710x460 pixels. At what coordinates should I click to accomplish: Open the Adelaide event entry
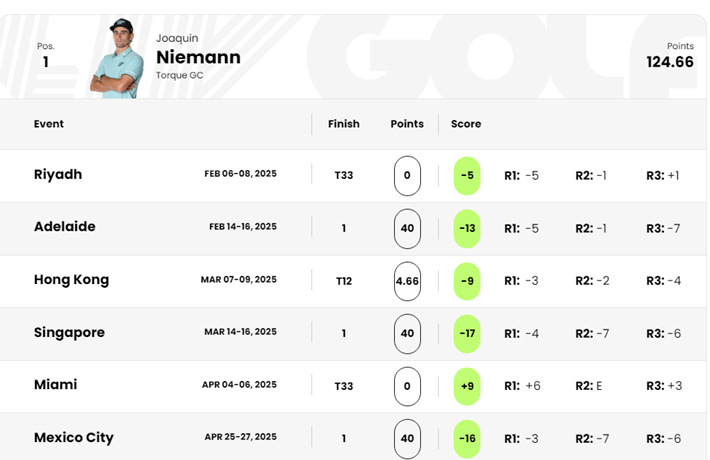(65, 226)
